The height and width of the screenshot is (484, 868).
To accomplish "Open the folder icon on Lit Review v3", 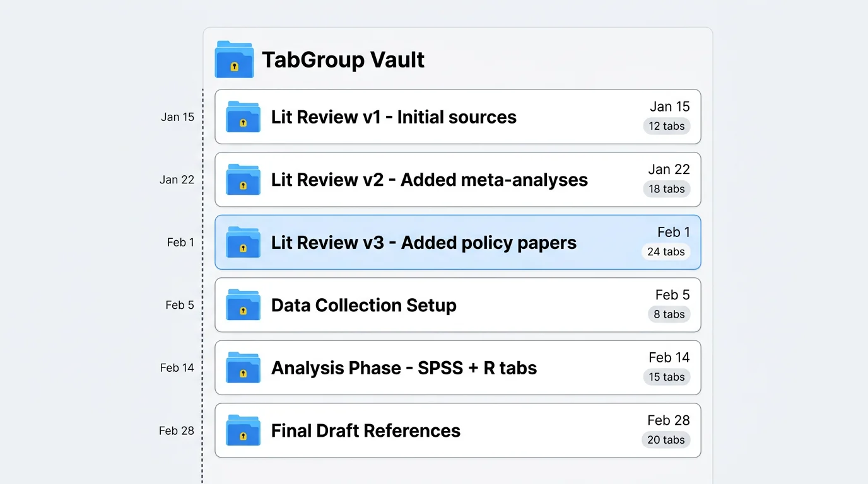I will tap(243, 242).
